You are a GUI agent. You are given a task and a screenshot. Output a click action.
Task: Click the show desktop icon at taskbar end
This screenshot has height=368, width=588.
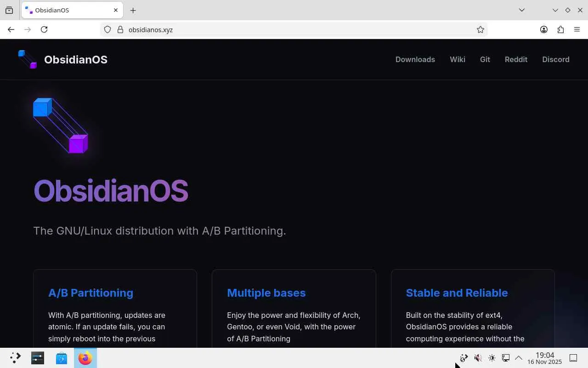click(573, 358)
